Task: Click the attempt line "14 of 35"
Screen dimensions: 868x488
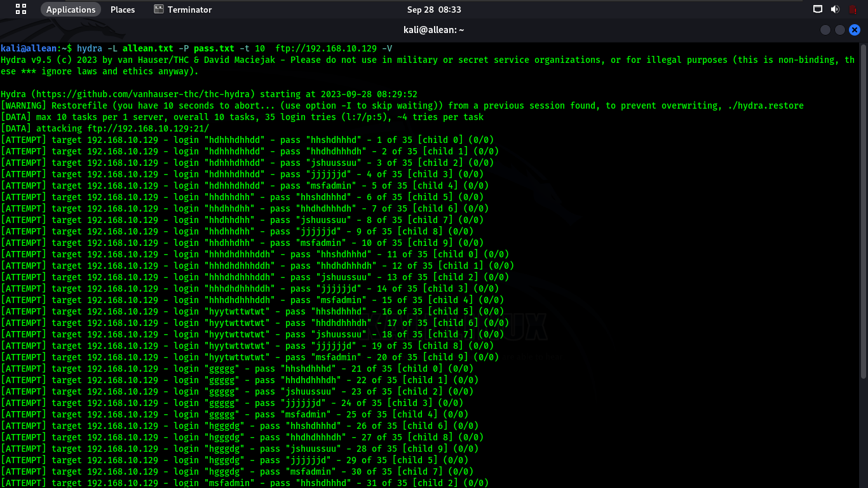Action: [x=250, y=288]
